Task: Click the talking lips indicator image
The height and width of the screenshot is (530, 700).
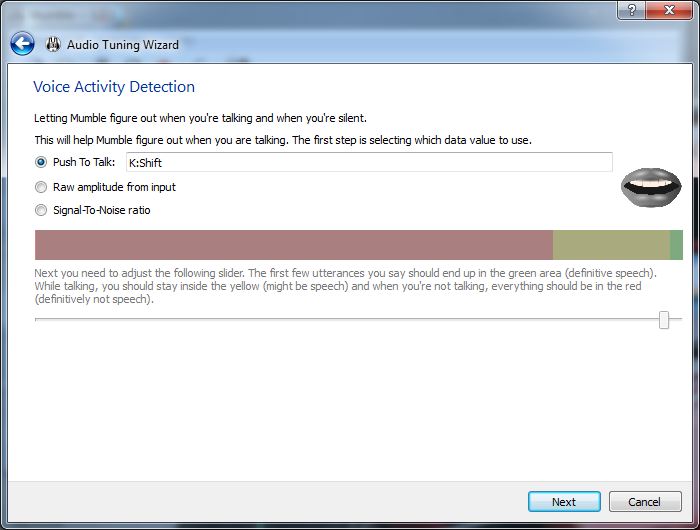Action: click(651, 188)
